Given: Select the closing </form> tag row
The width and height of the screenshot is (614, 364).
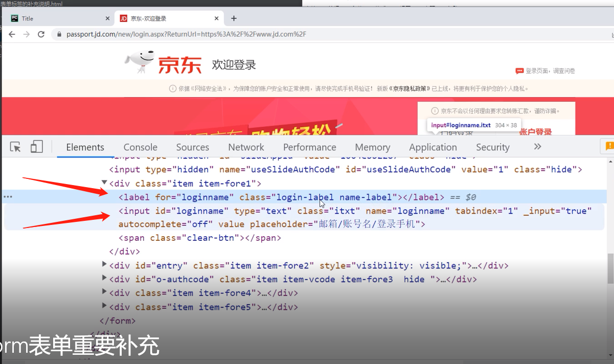Looking at the screenshot, I should pos(118,321).
